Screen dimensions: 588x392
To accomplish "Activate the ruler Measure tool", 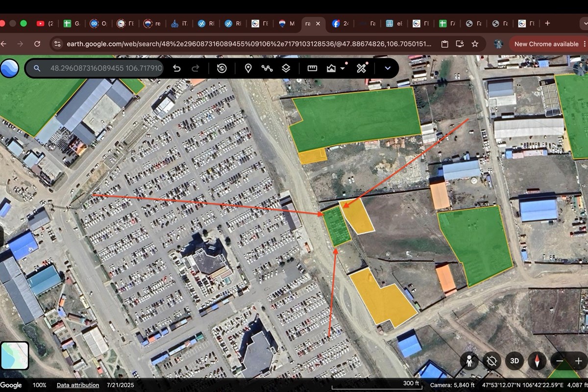I will coord(312,68).
